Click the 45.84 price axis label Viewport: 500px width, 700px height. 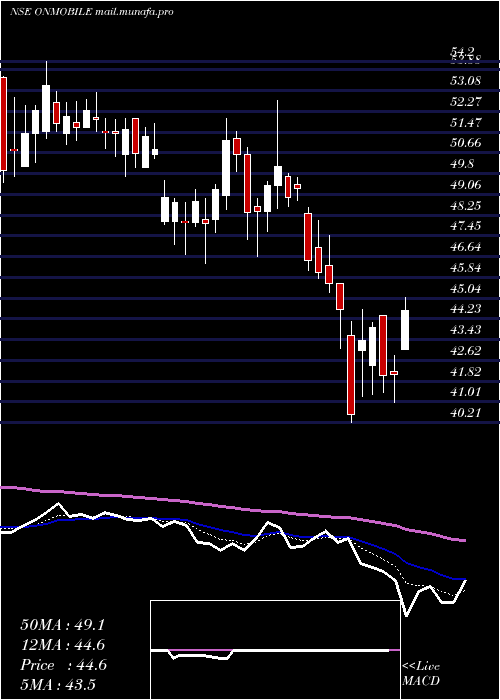point(466,268)
